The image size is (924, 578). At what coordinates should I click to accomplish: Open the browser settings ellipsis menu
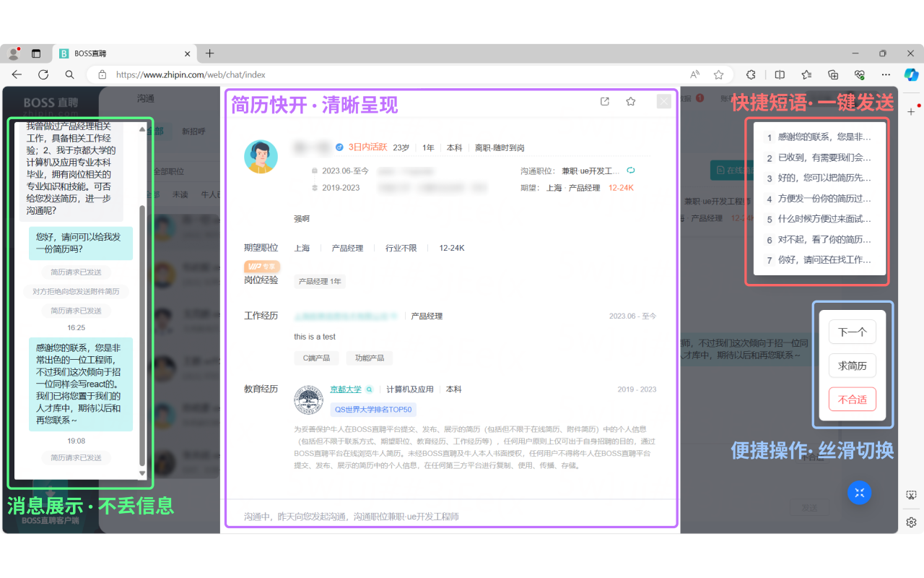pyautogui.click(x=886, y=74)
